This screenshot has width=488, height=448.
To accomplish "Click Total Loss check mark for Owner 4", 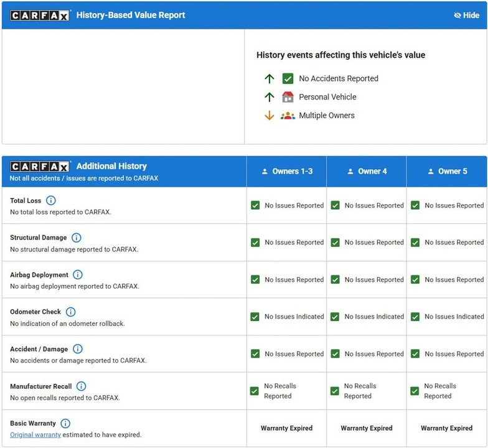I will (335, 205).
